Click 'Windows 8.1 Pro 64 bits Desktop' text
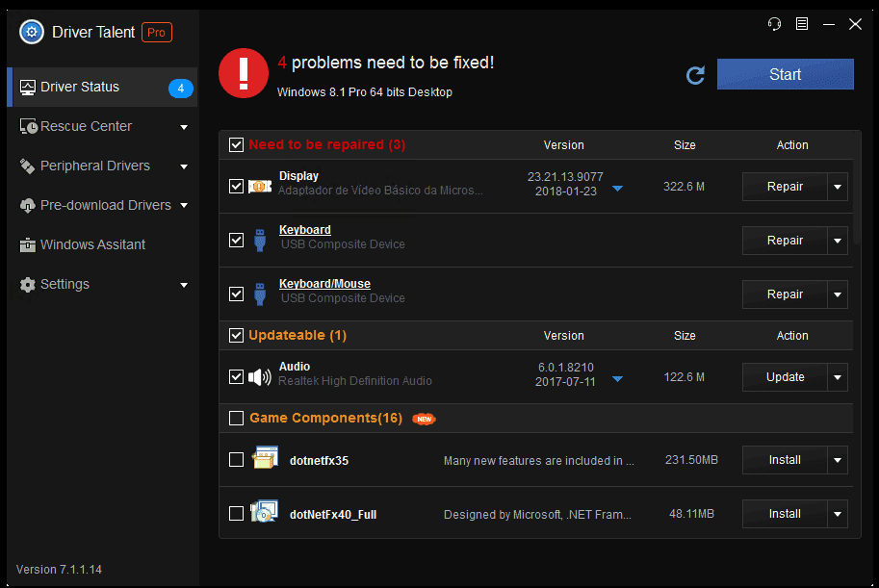 tap(364, 92)
